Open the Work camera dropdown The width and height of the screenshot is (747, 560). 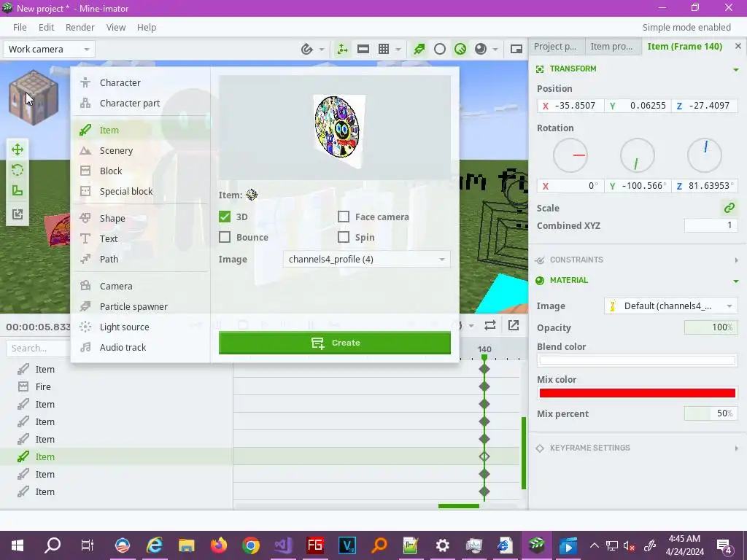click(x=49, y=49)
